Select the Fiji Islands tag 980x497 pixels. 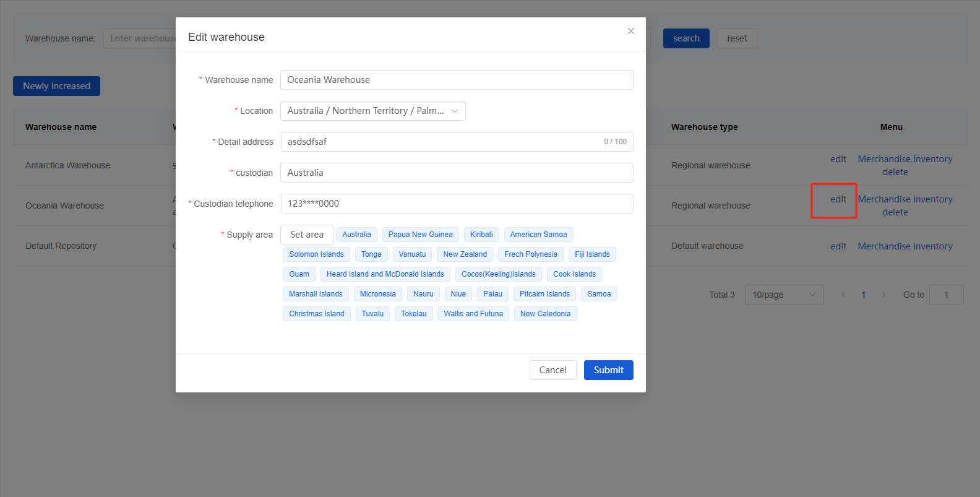point(592,254)
